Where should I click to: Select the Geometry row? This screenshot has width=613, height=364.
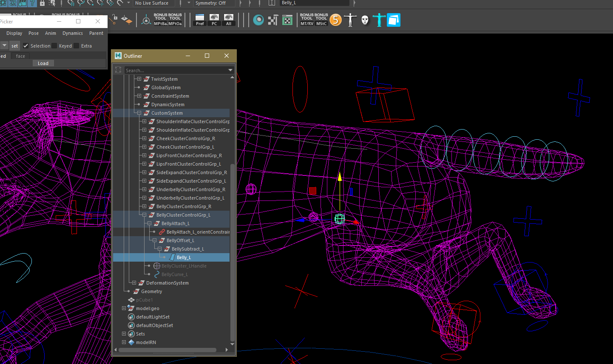171,291
